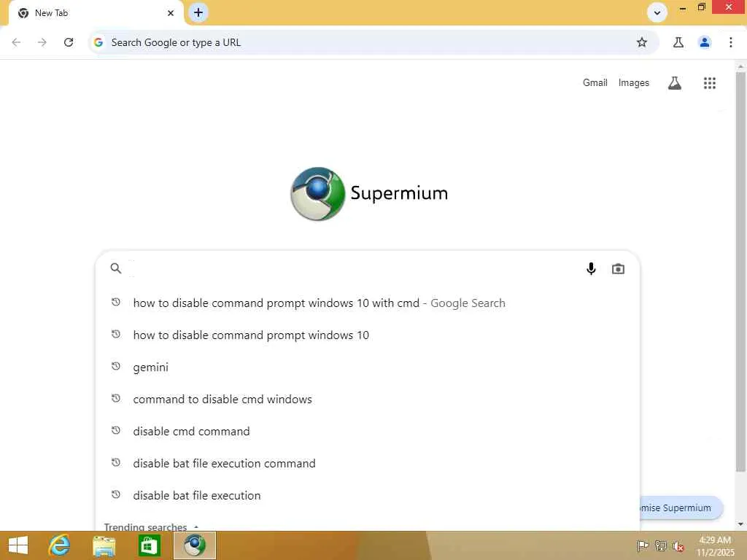Screen dimensions: 747x560
Task: Open the Windows Start button
Action: 18,545
